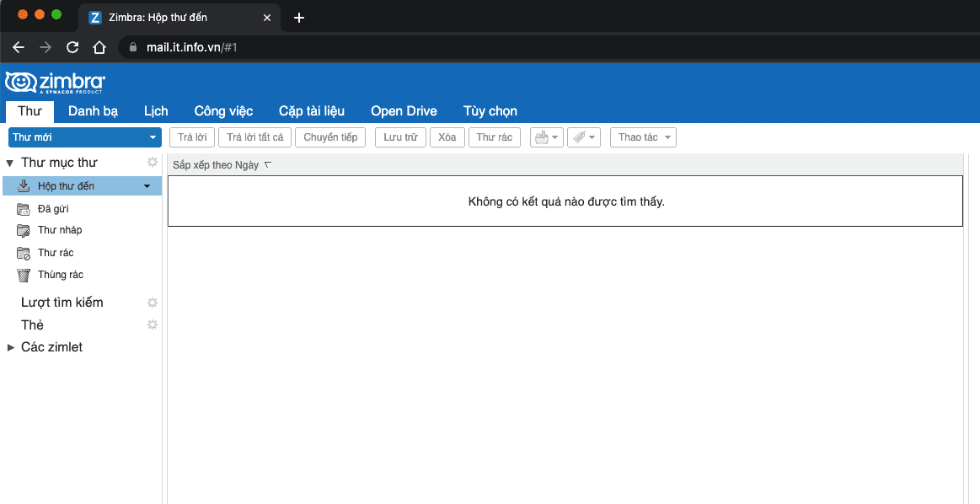980x504 pixels.
Task: Open the Đã gửi sent folder
Action: (53, 208)
